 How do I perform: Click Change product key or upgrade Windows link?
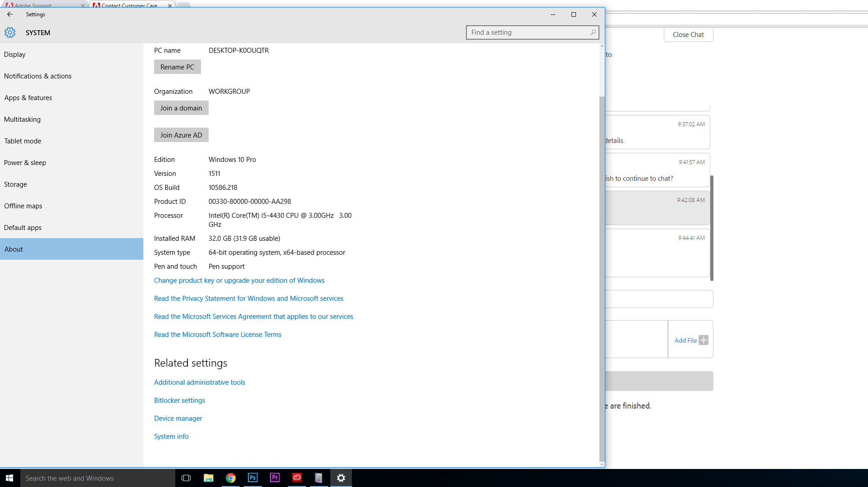(x=239, y=280)
